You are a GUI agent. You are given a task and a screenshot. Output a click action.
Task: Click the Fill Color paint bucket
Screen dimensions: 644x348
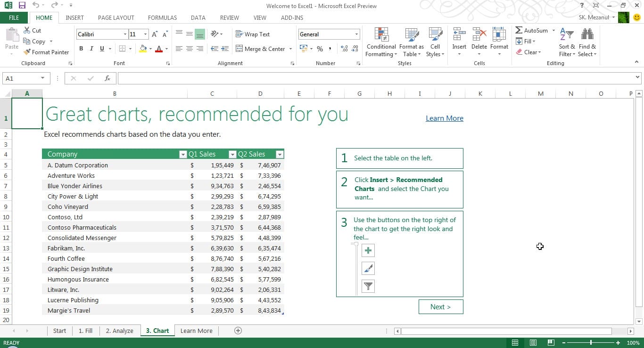(143, 49)
